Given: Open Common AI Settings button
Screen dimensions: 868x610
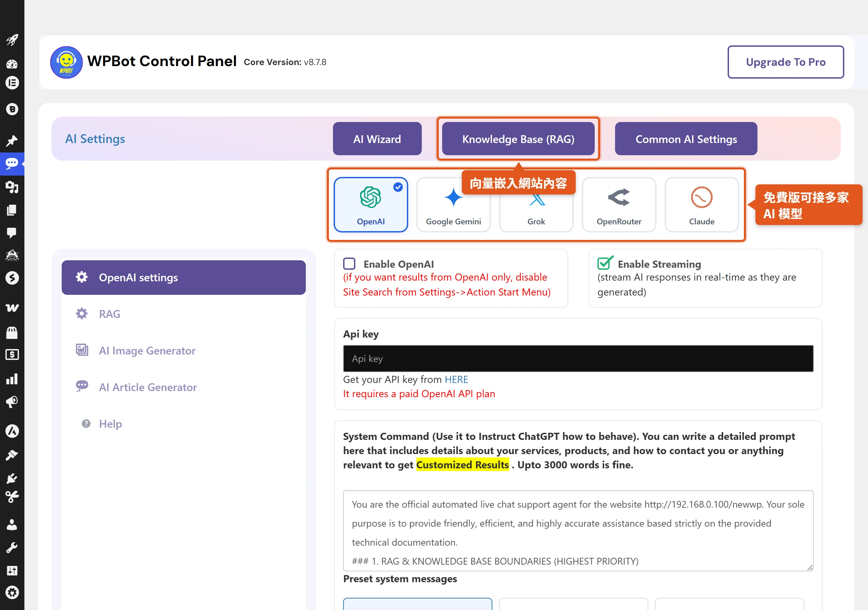Looking at the screenshot, I should tap(686, 139).
